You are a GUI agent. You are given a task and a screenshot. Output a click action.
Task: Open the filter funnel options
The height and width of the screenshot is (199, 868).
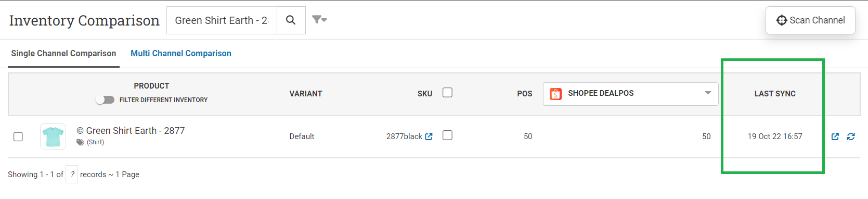pos(319,20)
